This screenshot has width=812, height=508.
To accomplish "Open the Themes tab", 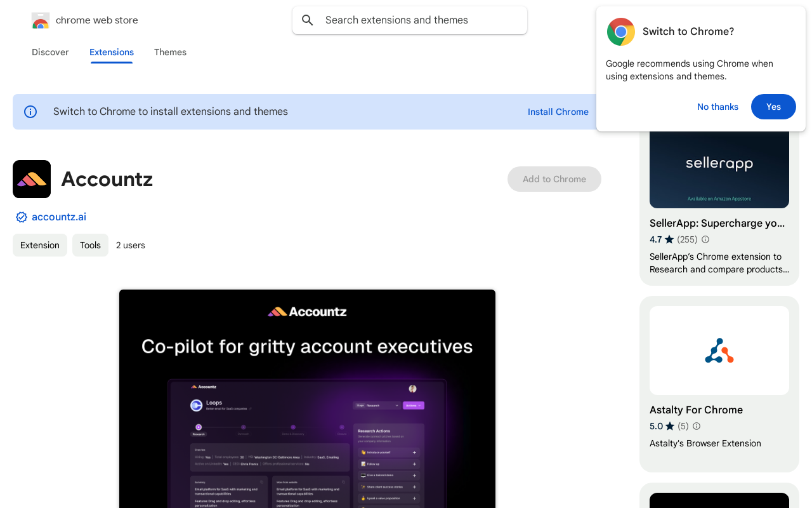I will [x=170, y=52].
